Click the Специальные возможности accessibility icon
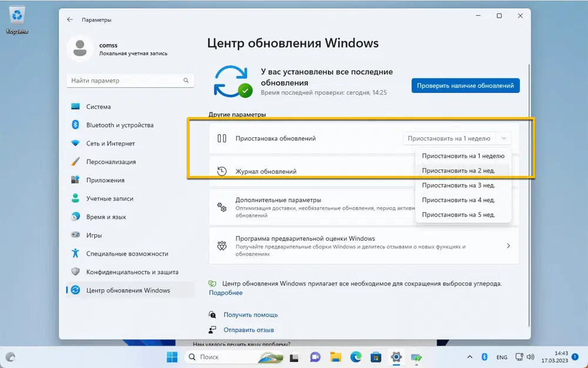 (x=75, y=253)
